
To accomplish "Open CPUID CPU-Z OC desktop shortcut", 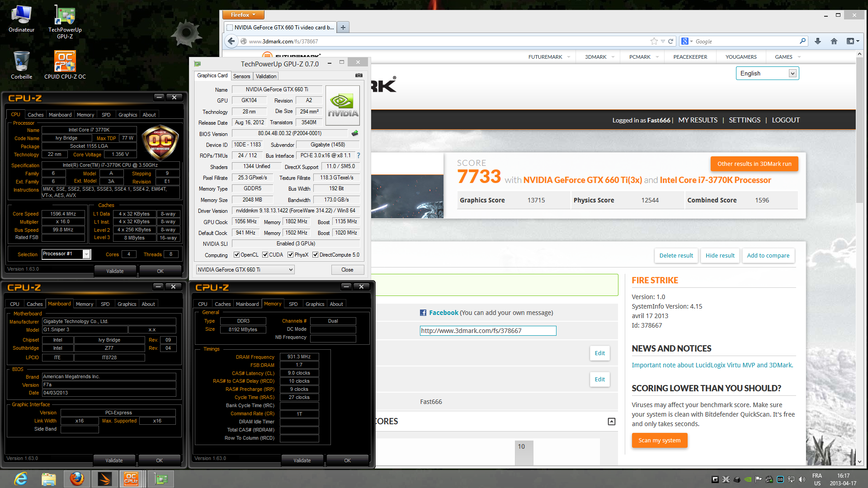I will (x=65, y=64).
